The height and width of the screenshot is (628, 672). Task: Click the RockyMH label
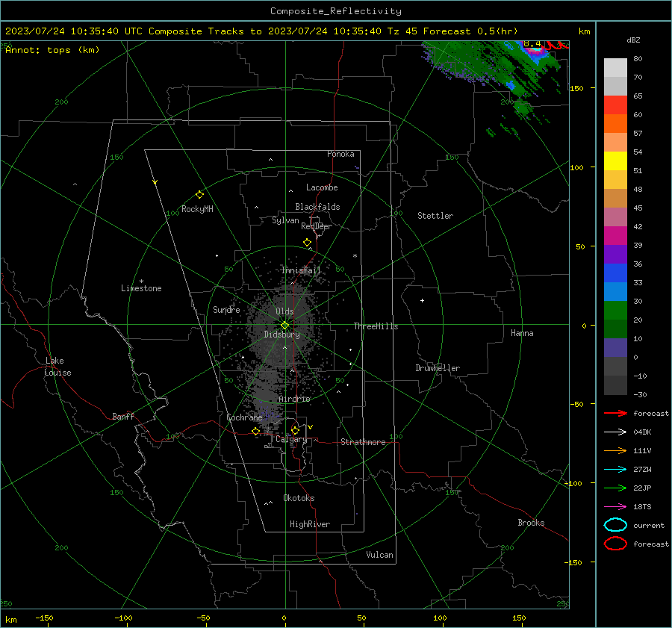pyautogui.click(x=197, y=209)
